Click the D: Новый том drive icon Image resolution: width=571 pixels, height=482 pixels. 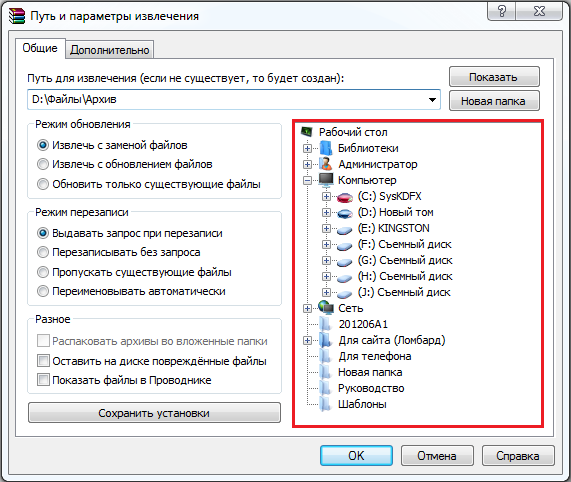(344, 213)
